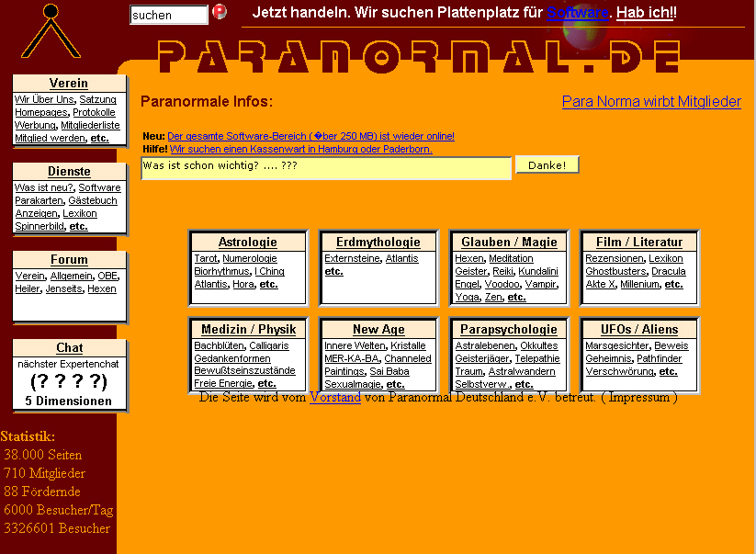Open the 'Marsgesichter' link
756x554 pixels.
[617, 345]
